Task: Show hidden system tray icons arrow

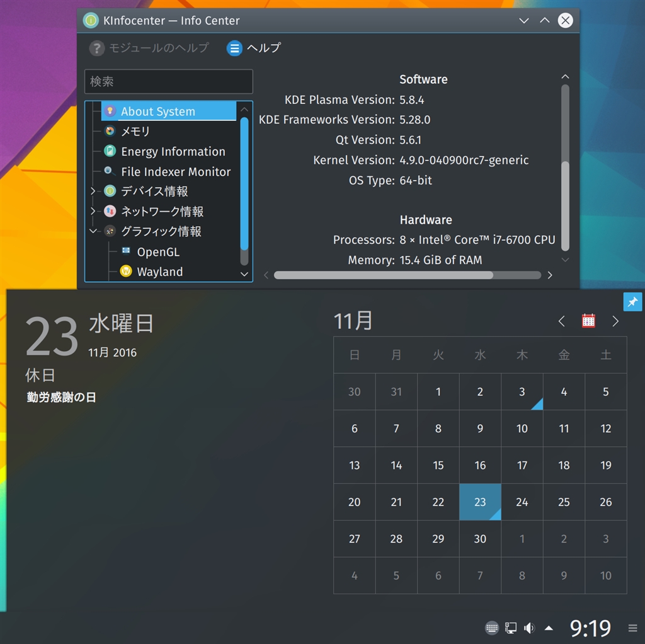Action: [x=549, y=628]
